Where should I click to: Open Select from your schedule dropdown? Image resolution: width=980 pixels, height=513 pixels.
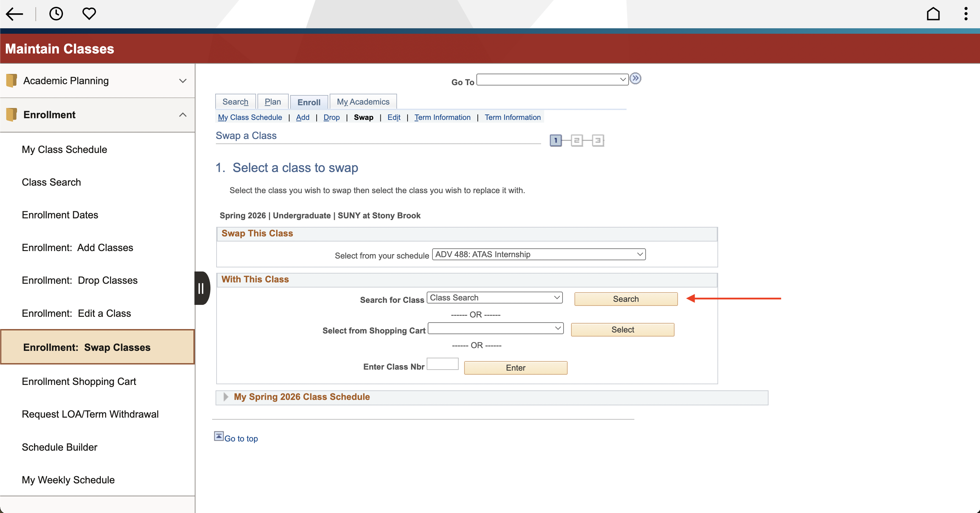point(539,254)
